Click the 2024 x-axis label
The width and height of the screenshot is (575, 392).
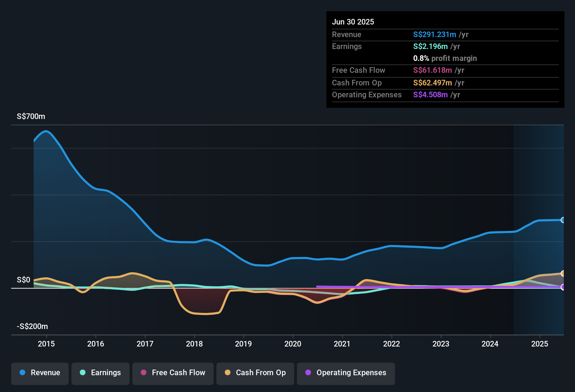490,344
